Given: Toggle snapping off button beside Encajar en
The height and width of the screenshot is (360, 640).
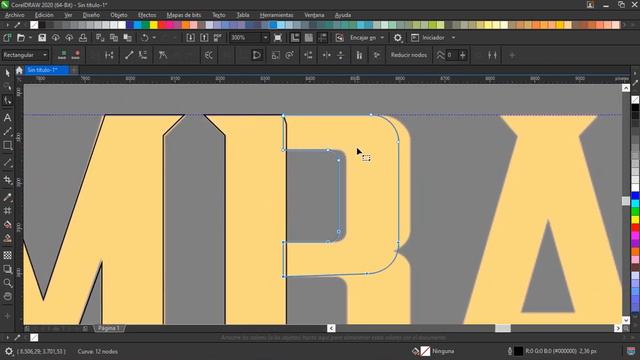Looking at the screenshot, I should pyautogui.click(x=339, y=38).
